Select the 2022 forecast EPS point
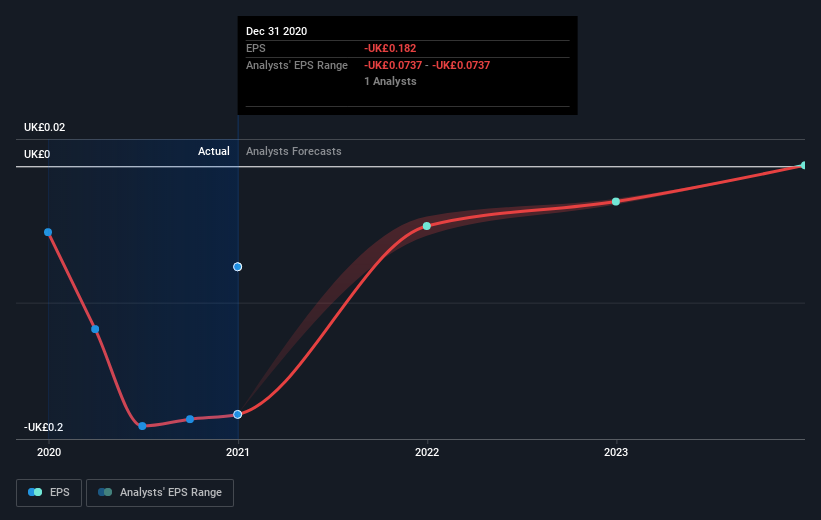Image resolution: width=821 pixels, height=520 pixels. click(427, 226)
